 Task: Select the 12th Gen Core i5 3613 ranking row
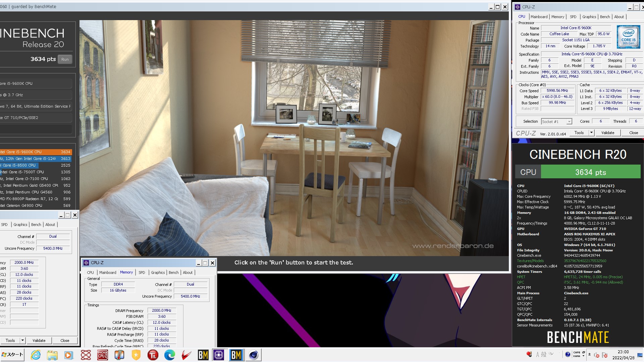pyautogui.click(x=36, y=159)
